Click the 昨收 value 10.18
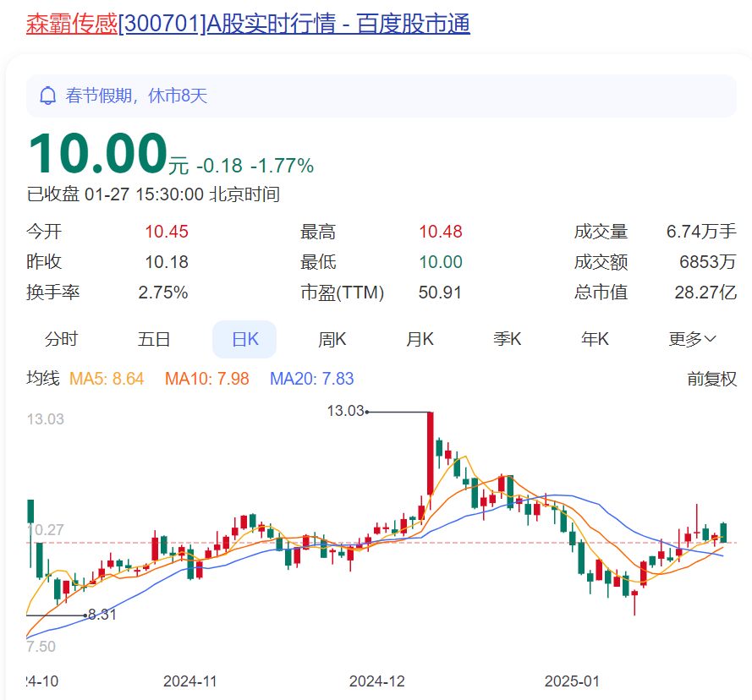752x700 pixels. tap(167, 262)
